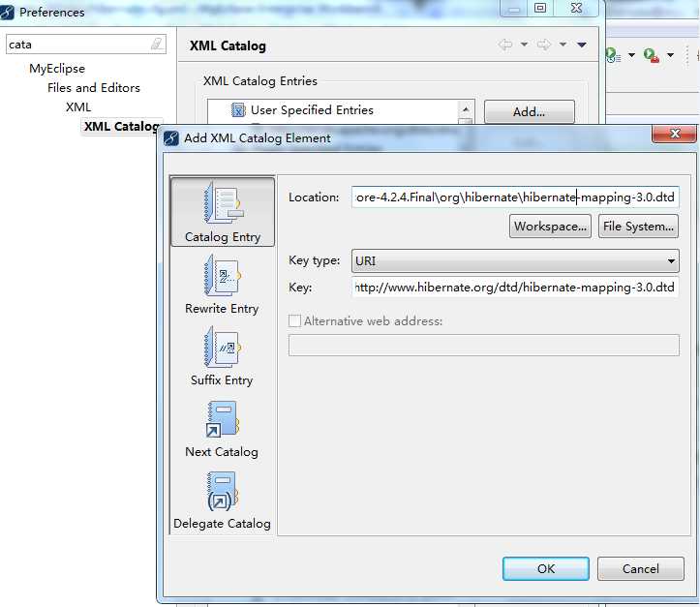
Task: Click the Key type label
Action: [315, 260]
